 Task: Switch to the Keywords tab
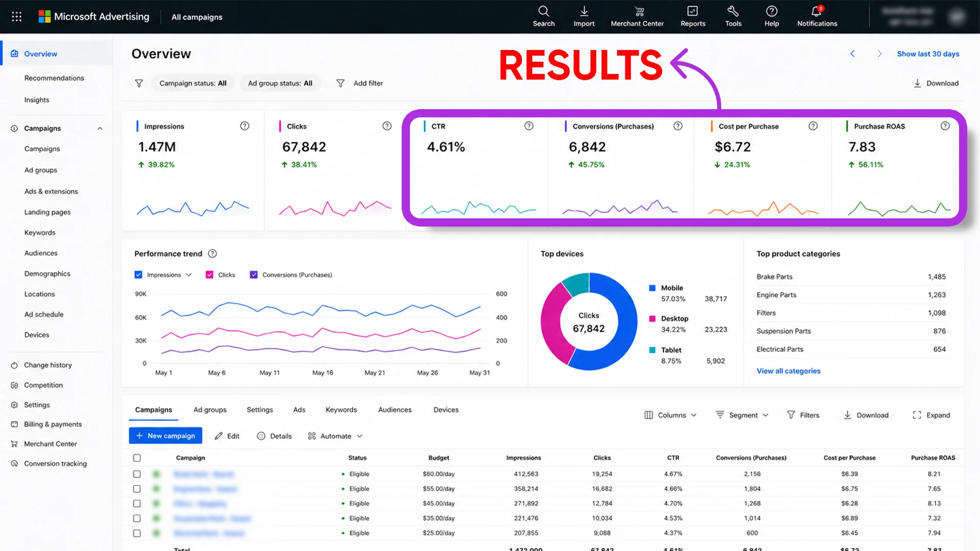341,410
